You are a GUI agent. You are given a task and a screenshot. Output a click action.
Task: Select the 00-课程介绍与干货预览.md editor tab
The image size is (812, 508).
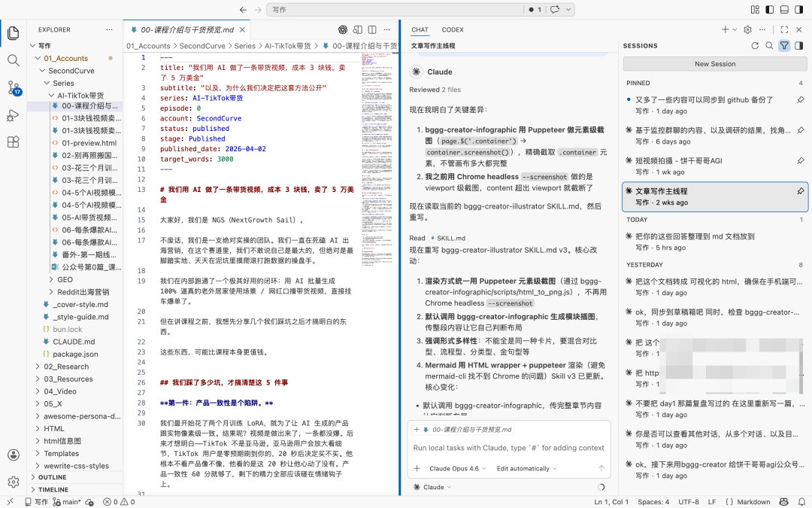[x=187, y=29]
